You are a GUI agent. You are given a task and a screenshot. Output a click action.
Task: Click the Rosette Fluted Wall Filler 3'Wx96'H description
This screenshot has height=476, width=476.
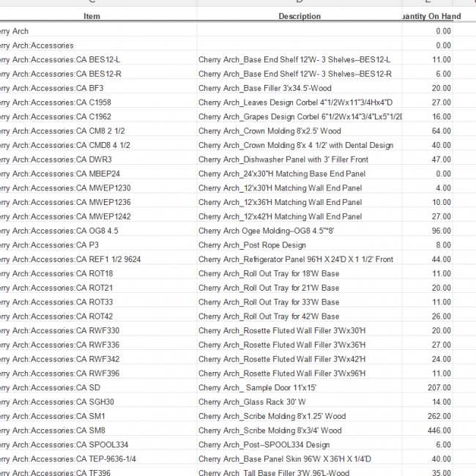300,373
